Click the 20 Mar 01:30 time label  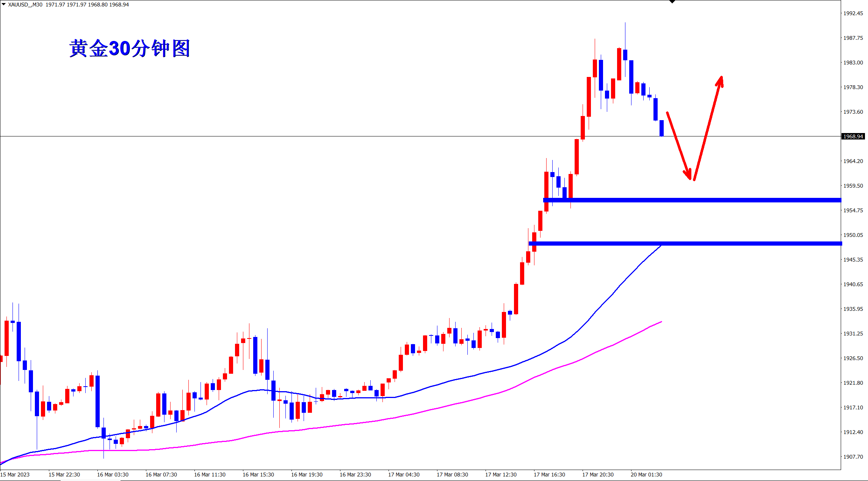pos(646,475)
